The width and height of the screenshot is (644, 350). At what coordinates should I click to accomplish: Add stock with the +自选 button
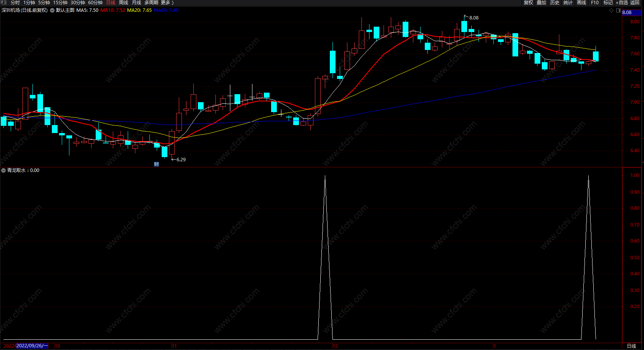point(622,3)
